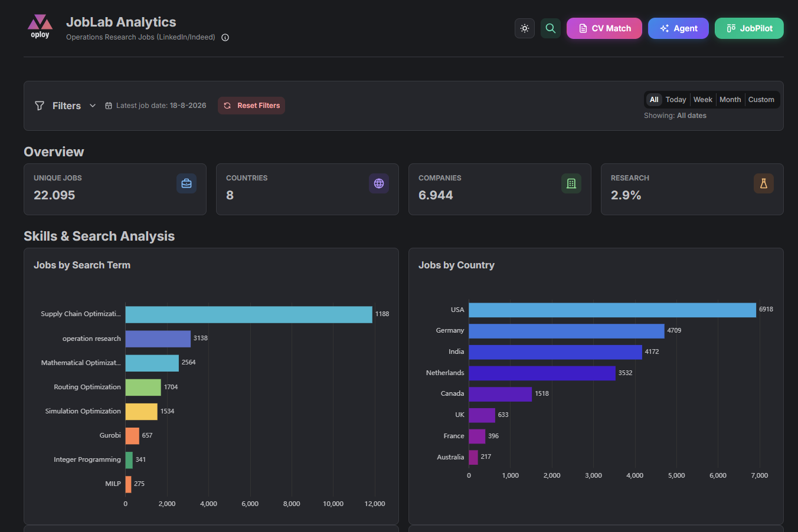Toggle light theme with the sun icon
Image resolution: width=798 pixels, height=532 pixels.
525,28
